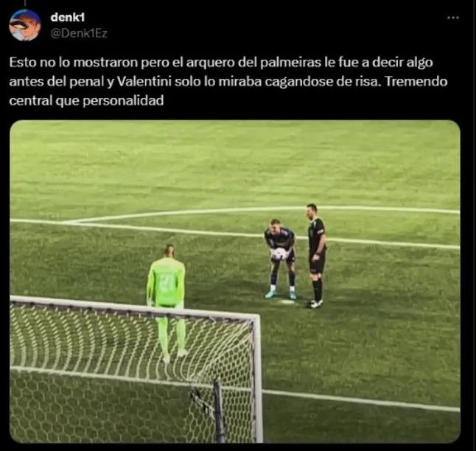Screen dimensions: 476x451
Task: Click the word 'Valentini' in the tweet
Action: (144, 81)
